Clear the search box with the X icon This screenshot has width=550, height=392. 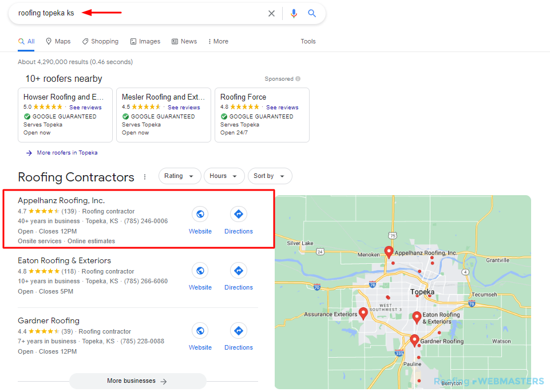click(x=271, y=13)
